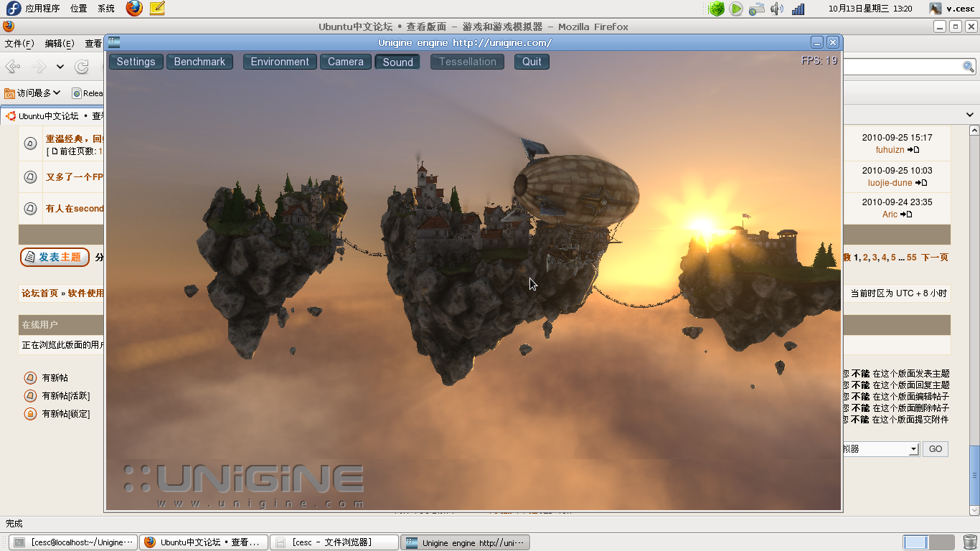980x551 pixels.
Task: Go to 论坛首页 breadcrumb link
Action: 39,293
